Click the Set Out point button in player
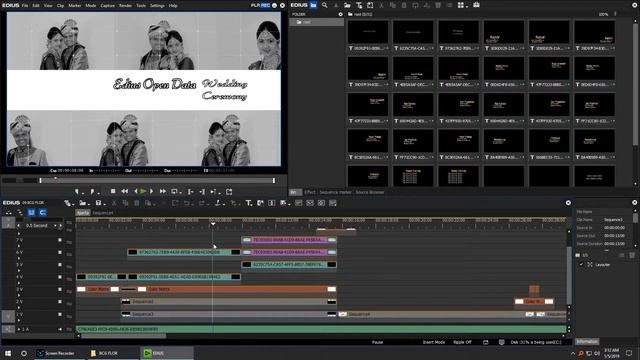 click(92, 191)
